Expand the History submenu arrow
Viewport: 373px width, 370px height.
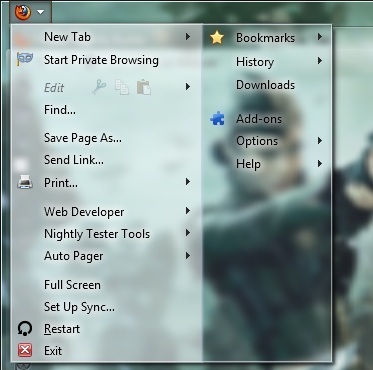tap(320, 61)
